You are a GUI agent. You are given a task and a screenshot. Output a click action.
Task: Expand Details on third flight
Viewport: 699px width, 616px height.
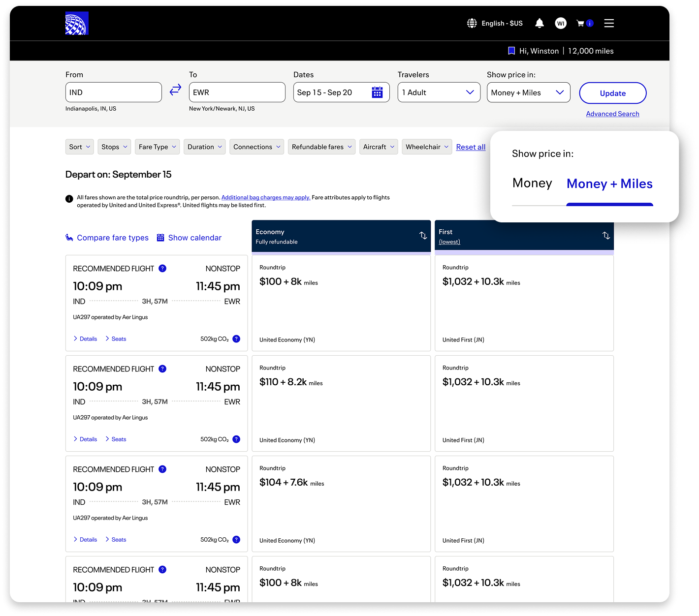point(85,539)
